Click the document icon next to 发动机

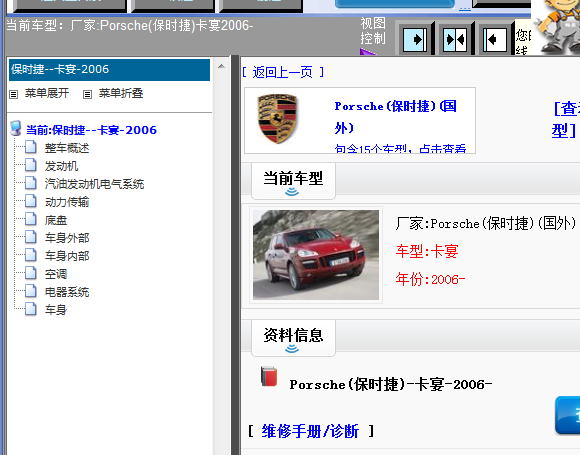pyautogui.click(x=31, y=165)
